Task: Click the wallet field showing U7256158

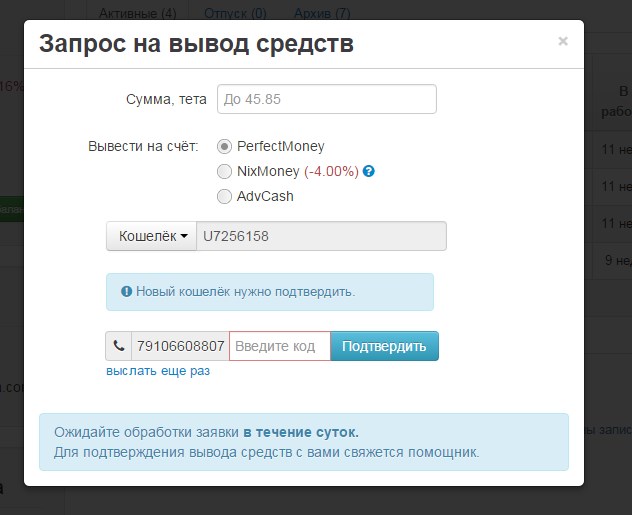Action: point(321,236)
